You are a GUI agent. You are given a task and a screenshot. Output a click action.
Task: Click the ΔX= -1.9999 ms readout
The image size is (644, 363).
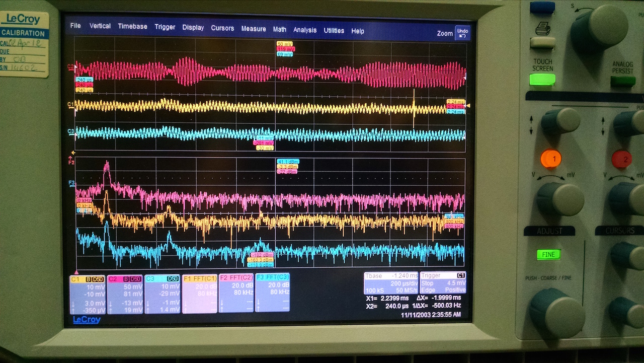439,298
